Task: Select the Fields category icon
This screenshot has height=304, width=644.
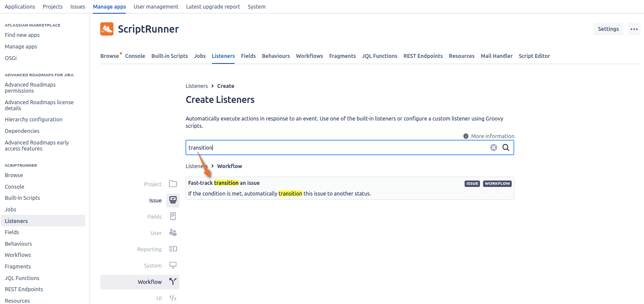Action: [x=173, y=216]
